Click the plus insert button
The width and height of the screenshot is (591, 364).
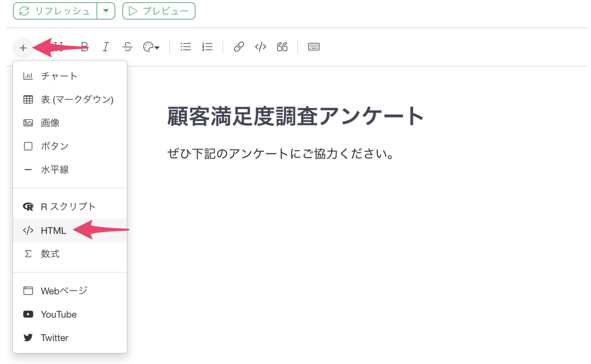23,48
